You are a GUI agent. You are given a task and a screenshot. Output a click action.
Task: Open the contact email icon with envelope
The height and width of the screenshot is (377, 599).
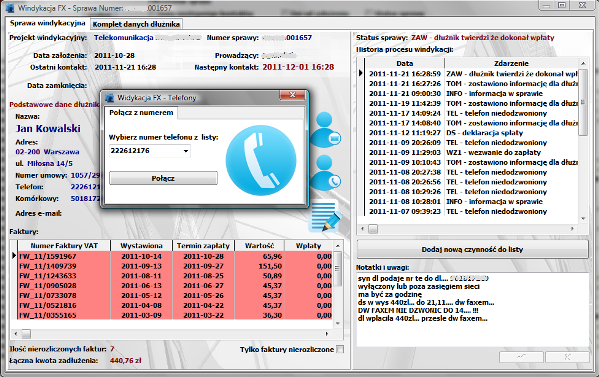click(x=325, y=131)
